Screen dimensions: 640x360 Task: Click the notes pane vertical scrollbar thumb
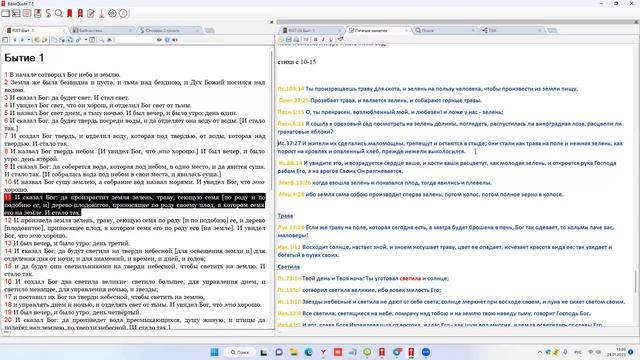(x=636, y=281)
